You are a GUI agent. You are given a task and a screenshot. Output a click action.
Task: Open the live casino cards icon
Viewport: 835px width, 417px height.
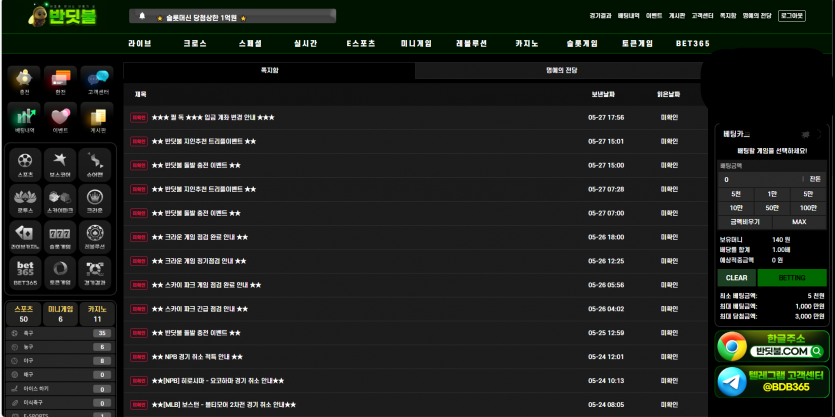(x=25, y=236)
